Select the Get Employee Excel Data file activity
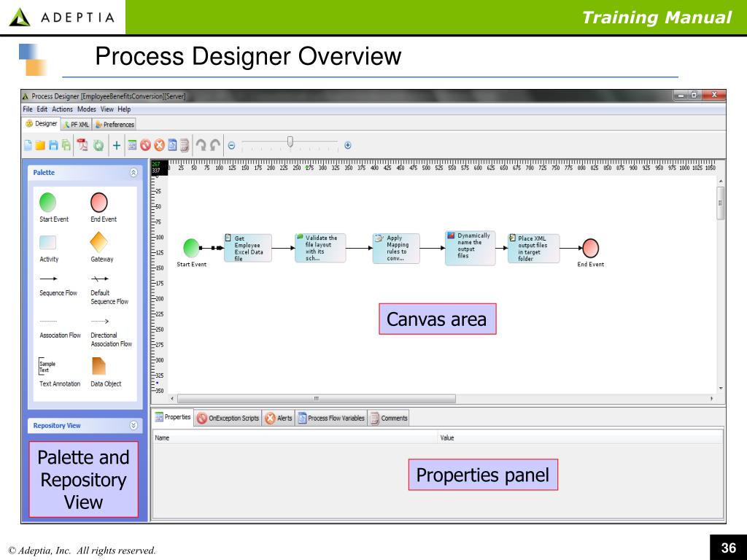Image resolution: width=747 pixels, height=560 pixels. pyautogui.click(x=248, y=248)
